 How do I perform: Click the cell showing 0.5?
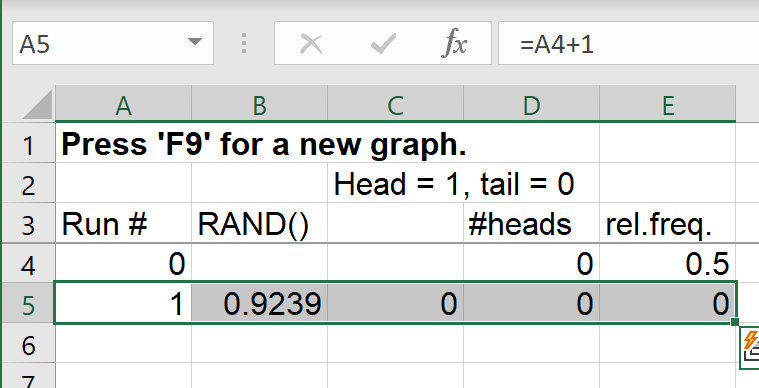click(x=668, y=264)
